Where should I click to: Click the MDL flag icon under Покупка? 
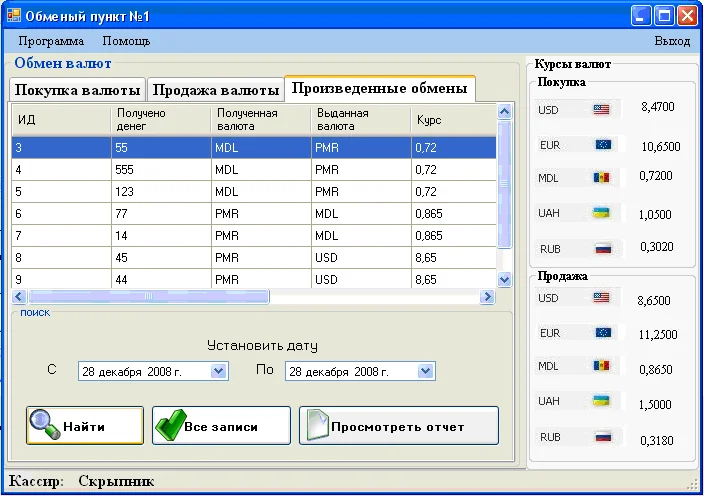pyautogui.click(x=601, y=177)
